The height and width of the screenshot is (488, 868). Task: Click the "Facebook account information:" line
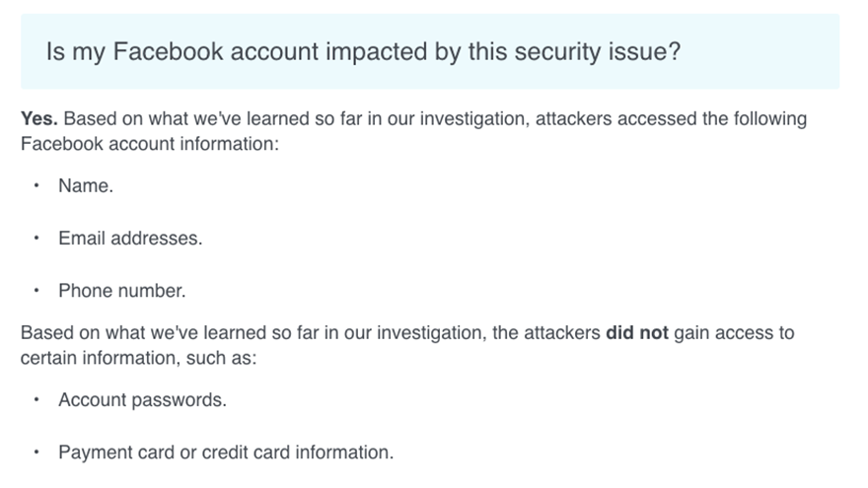coord(150,144)
